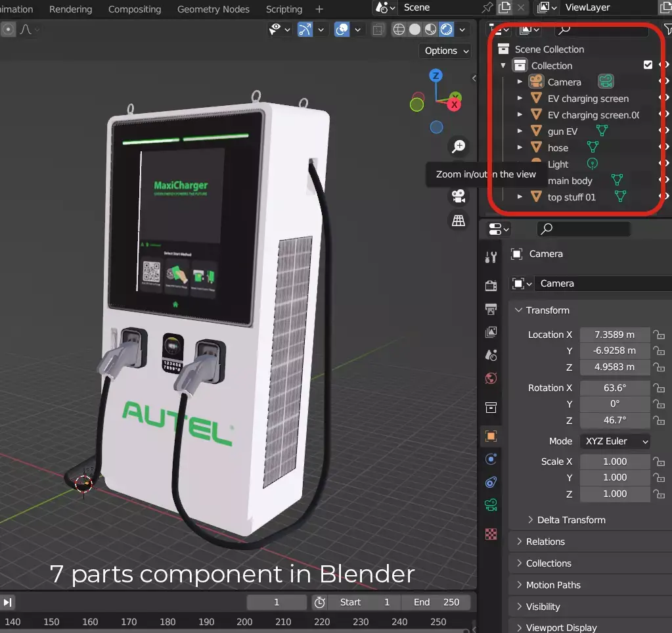Open the View Layer properties tab
This screenshot has width=672, height=633.
coord(491,332)
